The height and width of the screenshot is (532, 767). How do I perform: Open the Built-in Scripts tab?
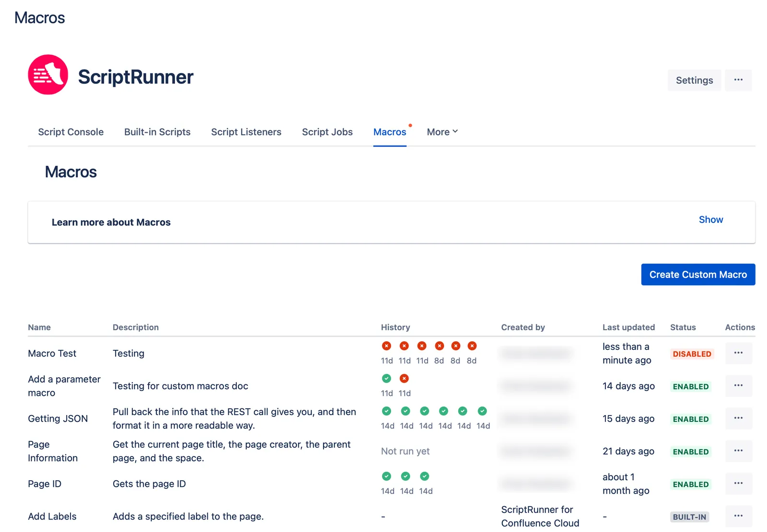[x=157, y=132]
